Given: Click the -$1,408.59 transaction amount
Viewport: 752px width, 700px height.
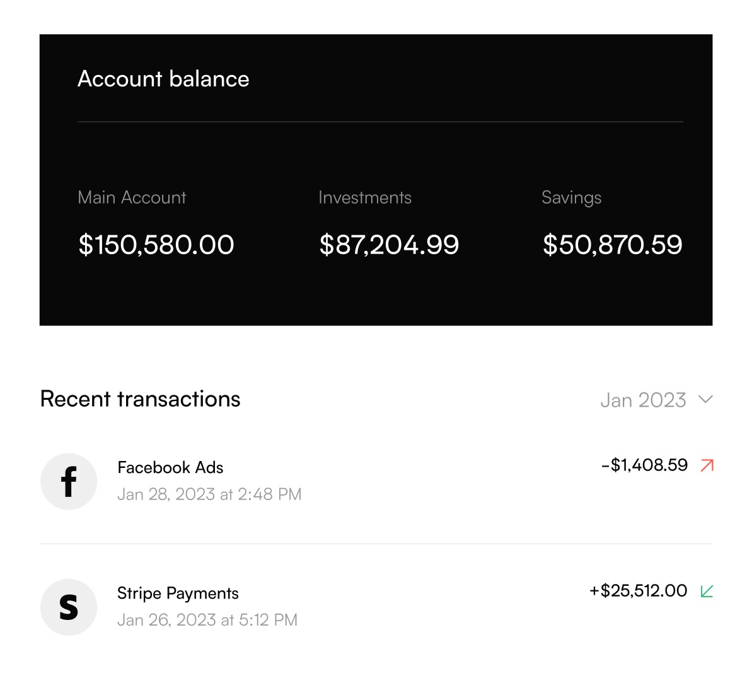Looking at the screenshot, I should pos(645,465).
